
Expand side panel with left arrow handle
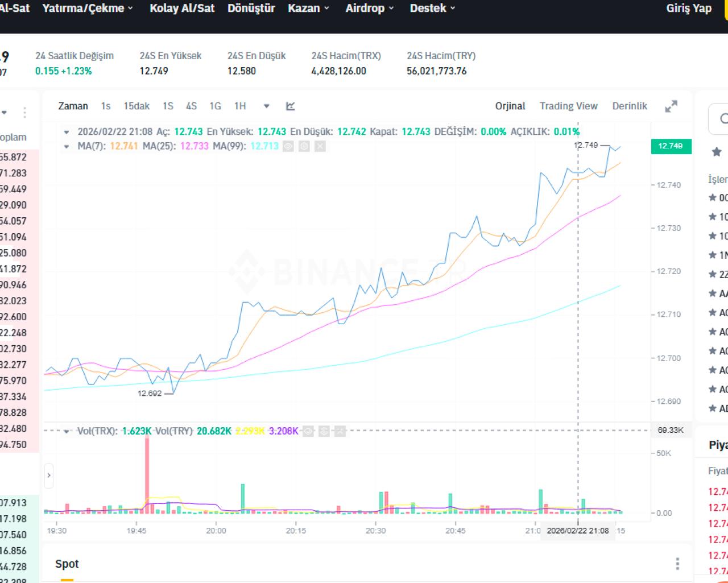point(49,476)
